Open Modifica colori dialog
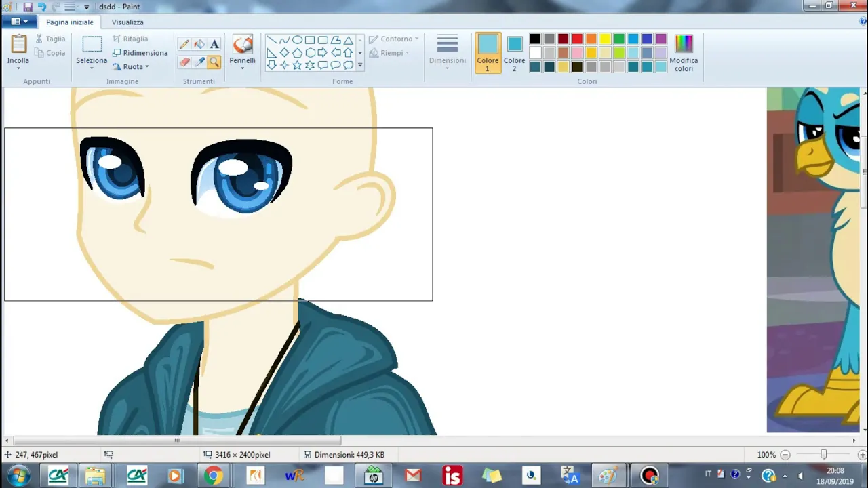 tap(684, 53)
